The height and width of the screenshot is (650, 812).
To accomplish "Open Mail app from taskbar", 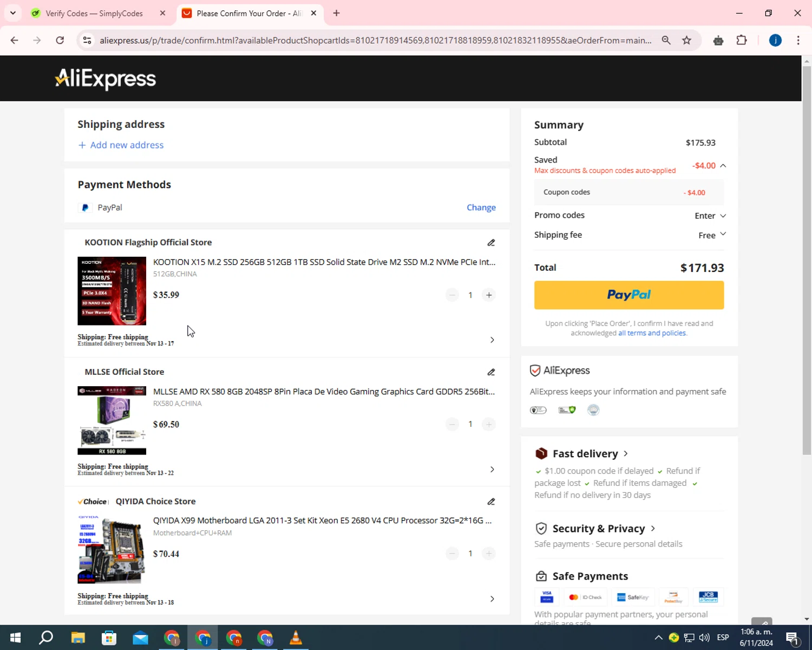I will pyautogui.click(x=140, y=638).
